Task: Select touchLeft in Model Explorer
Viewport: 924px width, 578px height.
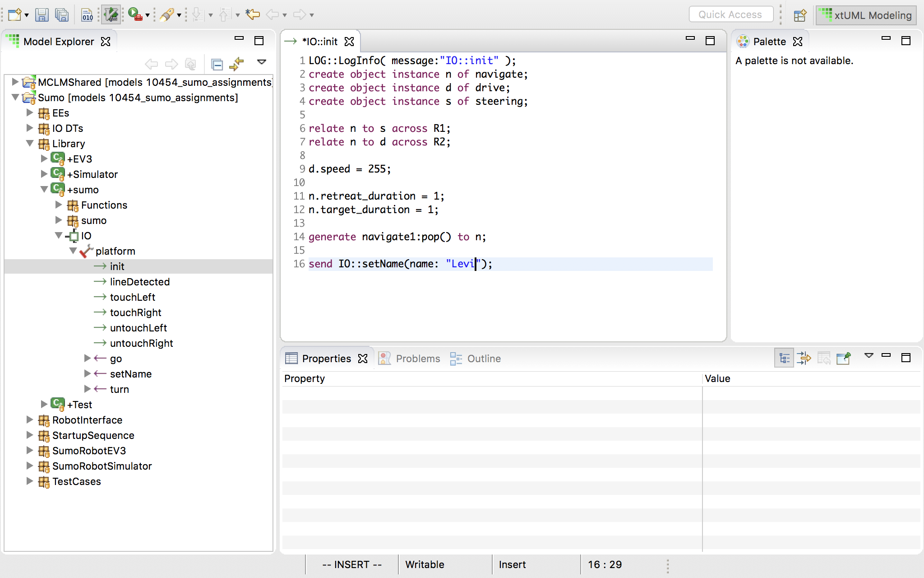Action: [133, 297]
